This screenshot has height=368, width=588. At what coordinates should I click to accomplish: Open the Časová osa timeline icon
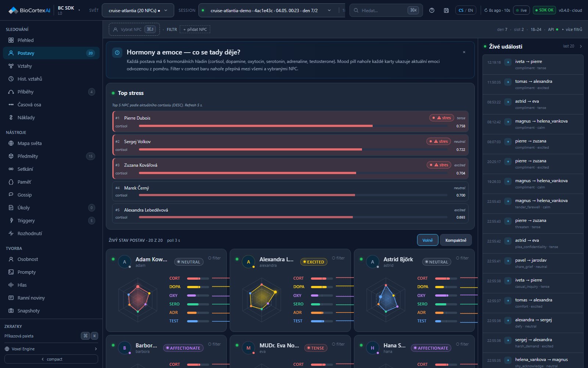pos(11,105)
